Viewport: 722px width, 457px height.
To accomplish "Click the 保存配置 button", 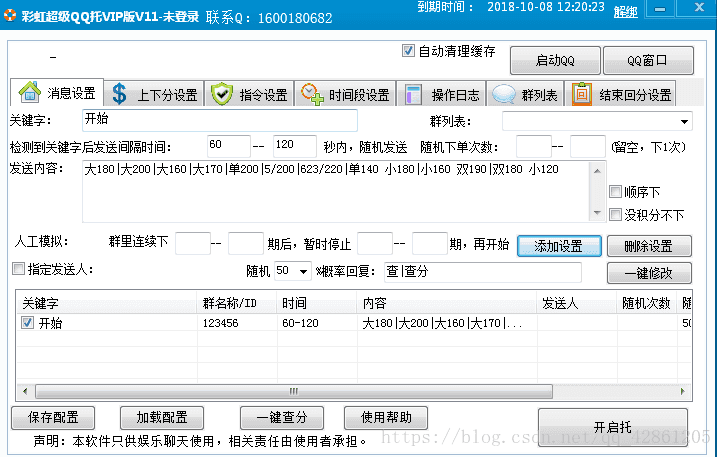I will (53, 417).
